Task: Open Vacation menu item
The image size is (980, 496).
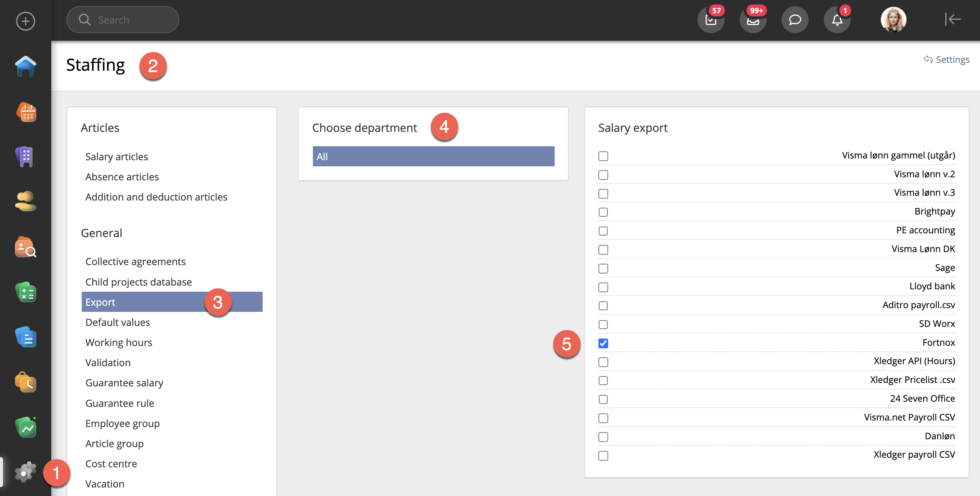Action: (x=105, y=484)
